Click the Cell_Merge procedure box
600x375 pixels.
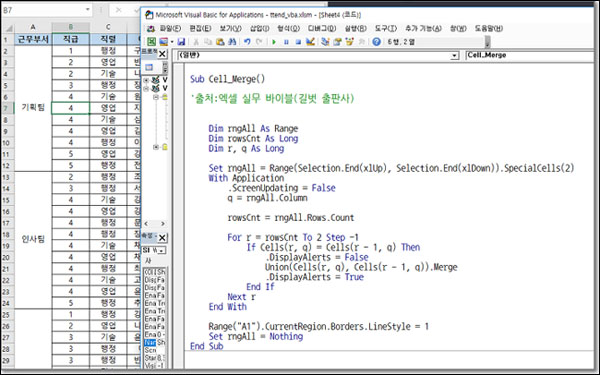point(530,55)
